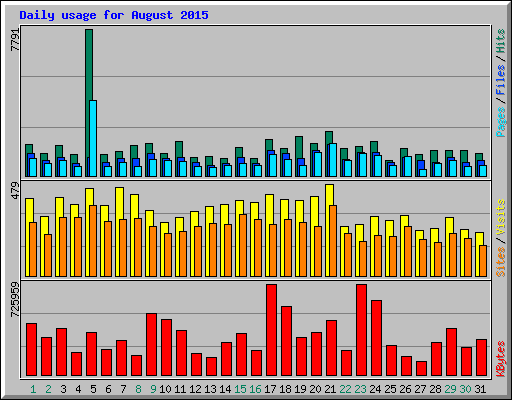
Task: Click the 725959 KBytes axis value
Action: coord(15,300)
